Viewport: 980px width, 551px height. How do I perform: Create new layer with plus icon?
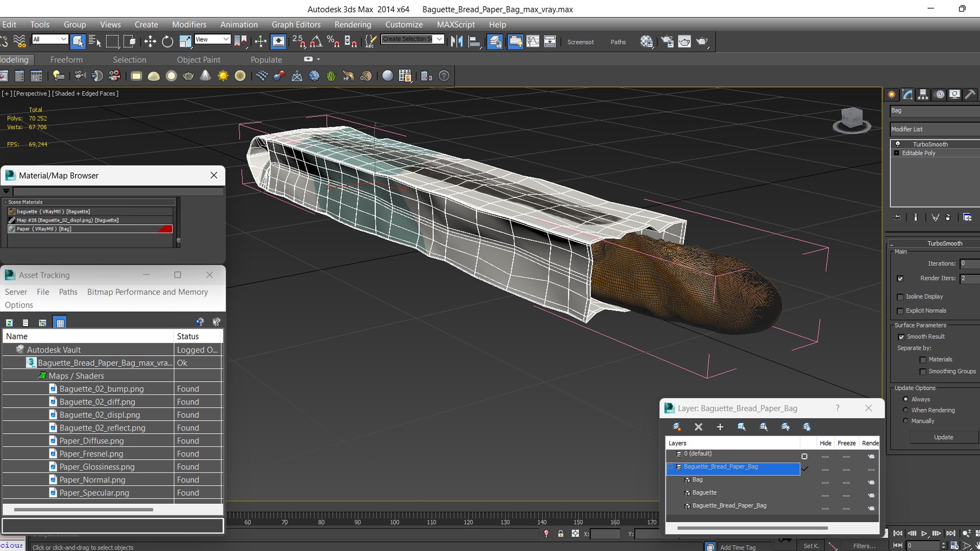pyautogui.click(x=720, y=427)
